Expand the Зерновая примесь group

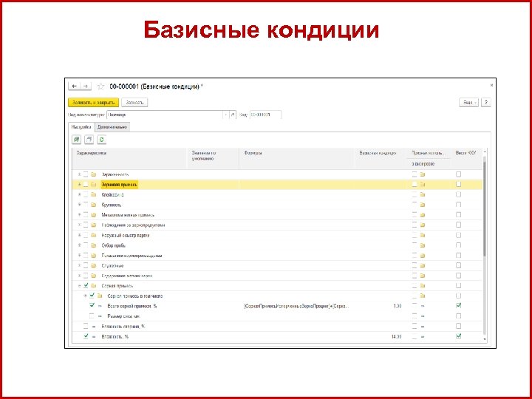[79, 185]
